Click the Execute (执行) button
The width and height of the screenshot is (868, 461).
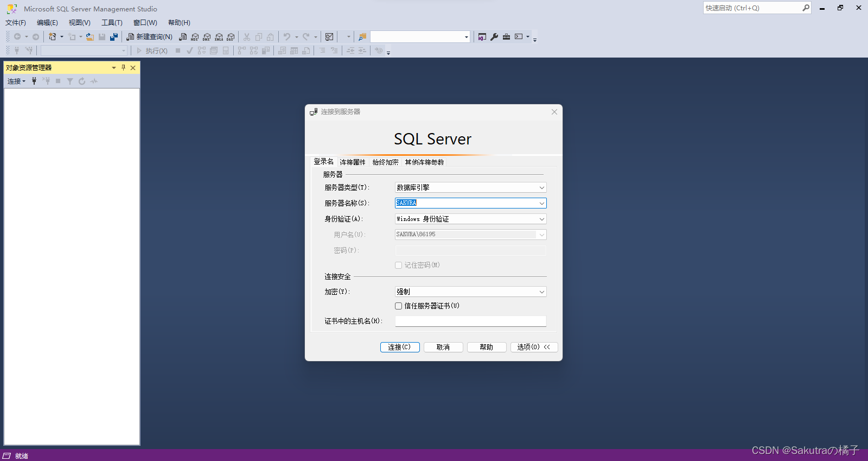(x=152, y=50)
